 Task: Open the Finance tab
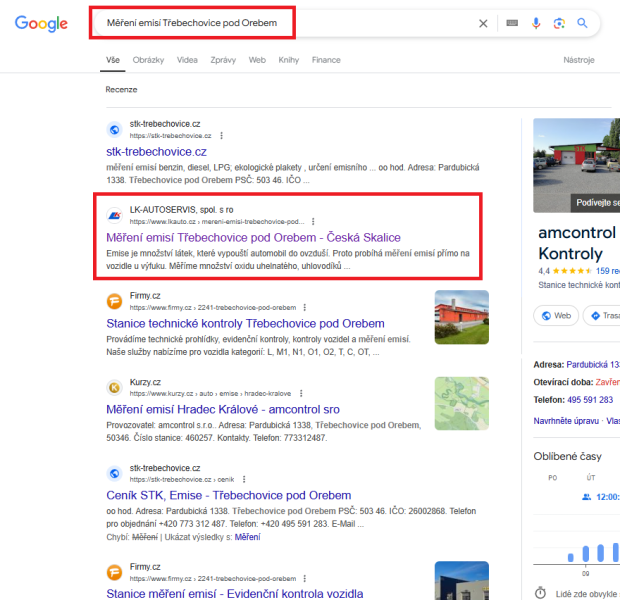pyautogui.click(x=326, y=60)
